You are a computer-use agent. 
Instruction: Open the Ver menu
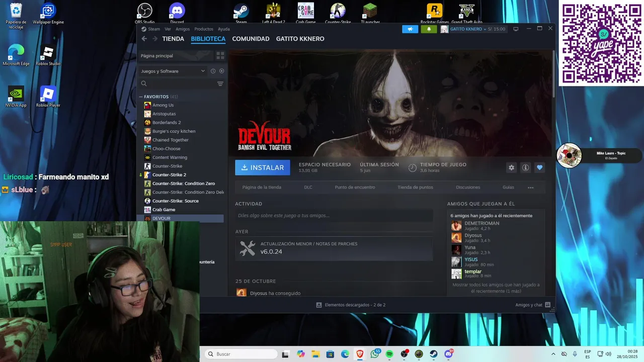[x=168, y=29]
